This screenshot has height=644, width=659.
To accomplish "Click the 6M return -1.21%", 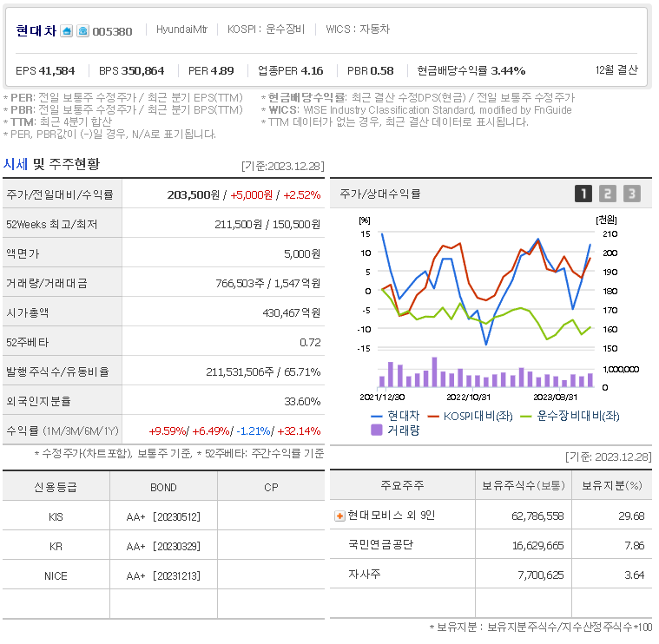I will click(254, 431).
